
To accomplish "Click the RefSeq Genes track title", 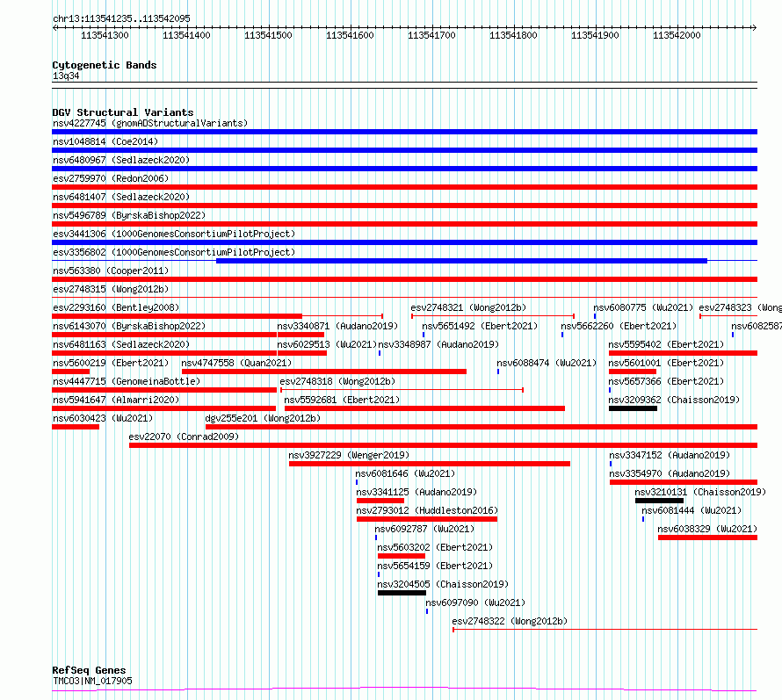I will coord(89,670).
